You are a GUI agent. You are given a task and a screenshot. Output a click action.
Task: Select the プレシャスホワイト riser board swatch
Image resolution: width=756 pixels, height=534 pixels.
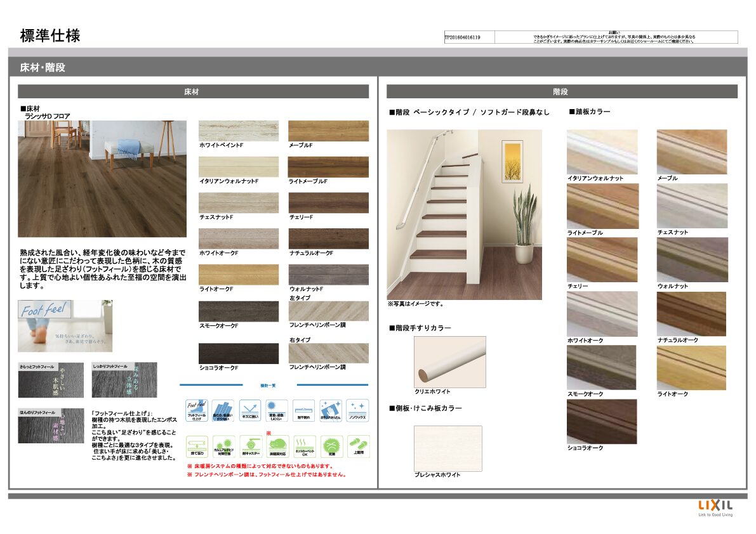pos(448,448)
